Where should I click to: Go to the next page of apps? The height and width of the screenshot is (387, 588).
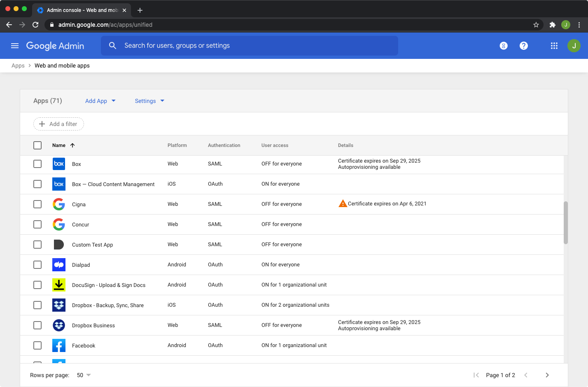pos(547,375)
